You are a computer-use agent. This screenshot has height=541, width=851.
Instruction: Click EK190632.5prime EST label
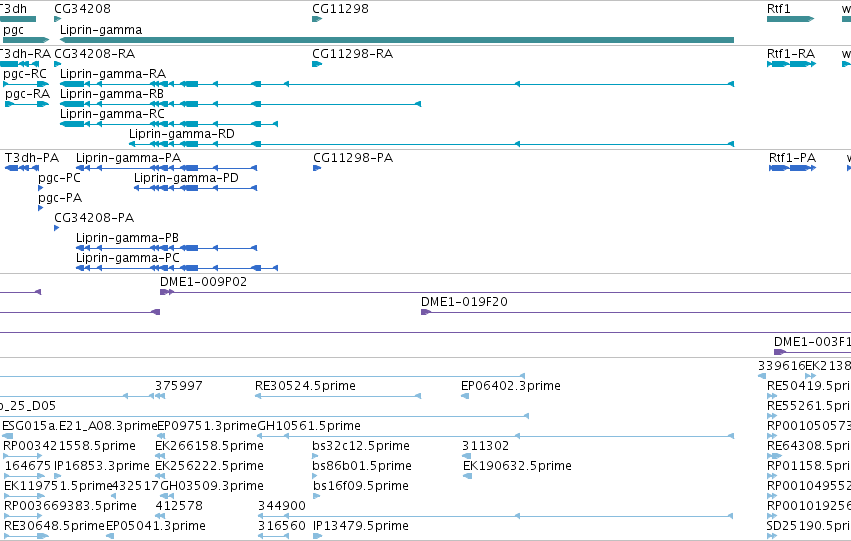tap(517, 467)
